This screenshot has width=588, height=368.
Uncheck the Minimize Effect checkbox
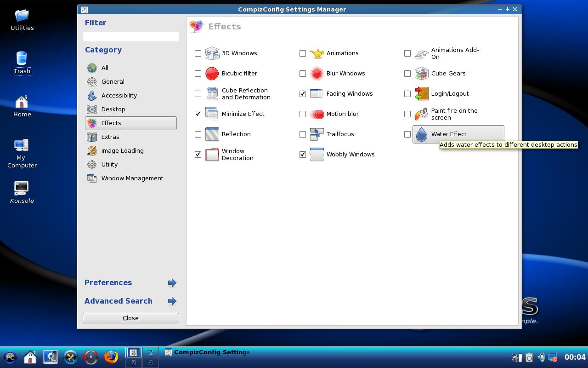click(198, 114)
